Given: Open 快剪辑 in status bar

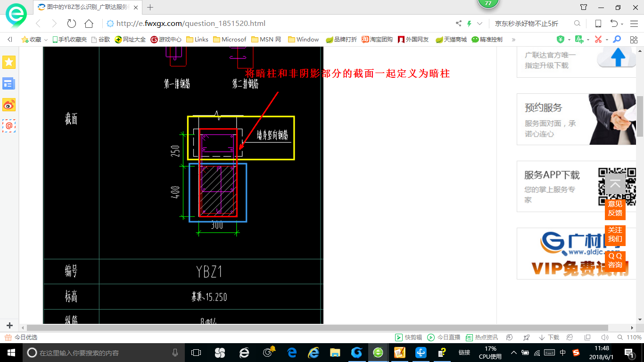Looking at the screenshot, I should pyautogui.click(x=408, y=337).
